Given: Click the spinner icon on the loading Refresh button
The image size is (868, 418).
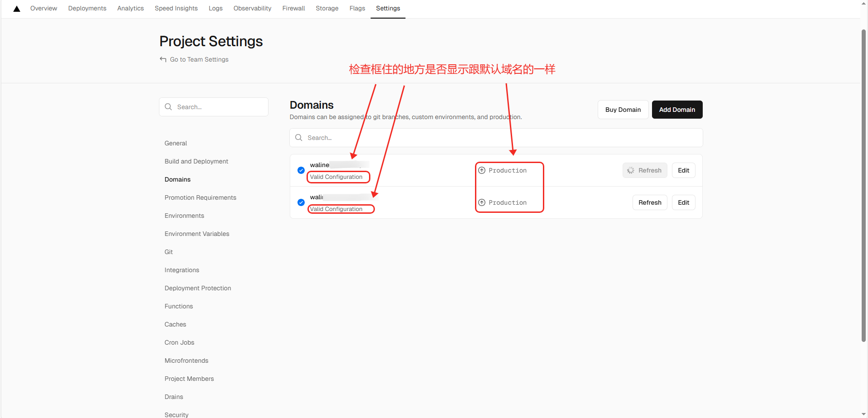Looking at the screenshot, I should click(631, 170).
